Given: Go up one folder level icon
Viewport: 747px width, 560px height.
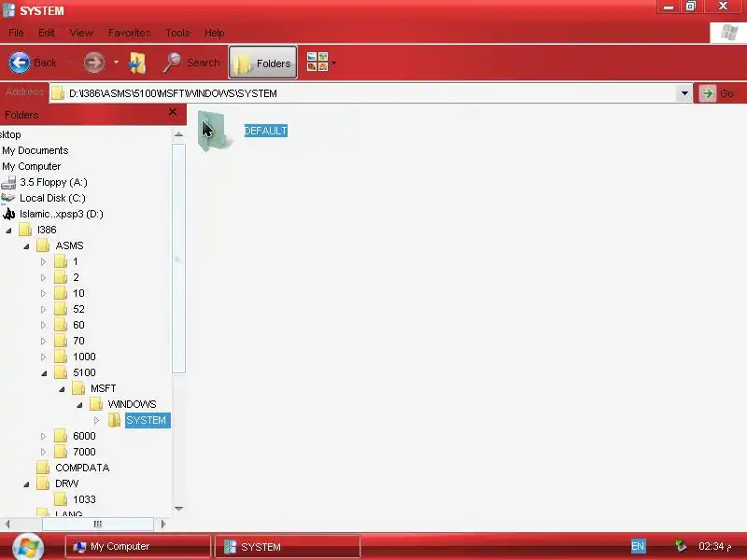Looking at the screenshot, I should [137, 63].
